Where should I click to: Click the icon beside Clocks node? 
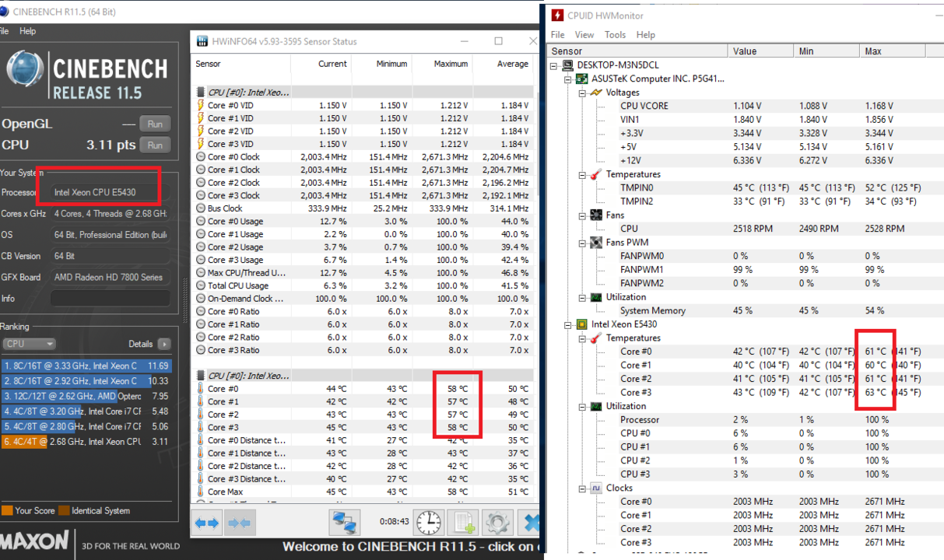pyautogui.click(x=595, y=488)
